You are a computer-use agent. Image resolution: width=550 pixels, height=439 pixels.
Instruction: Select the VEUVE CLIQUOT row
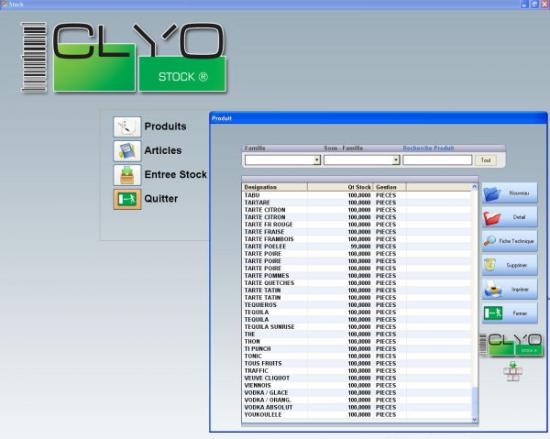coord(357,378)
